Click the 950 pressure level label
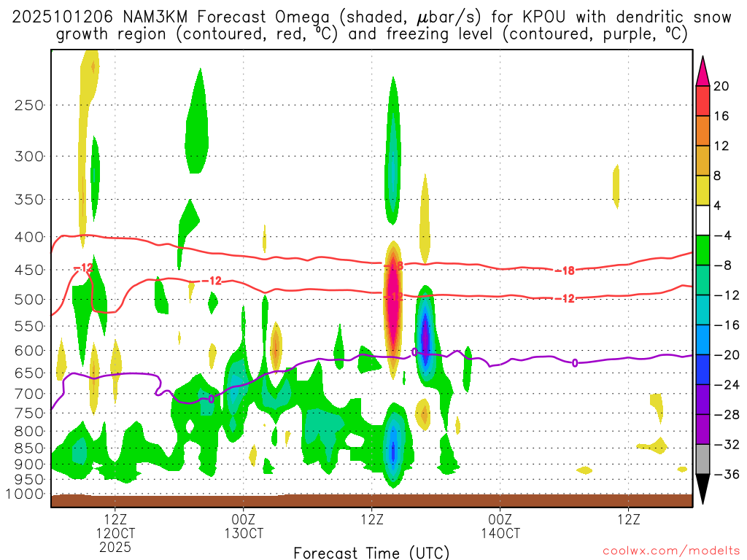Viewport: 747px width, 560px height. coord(29,480)
